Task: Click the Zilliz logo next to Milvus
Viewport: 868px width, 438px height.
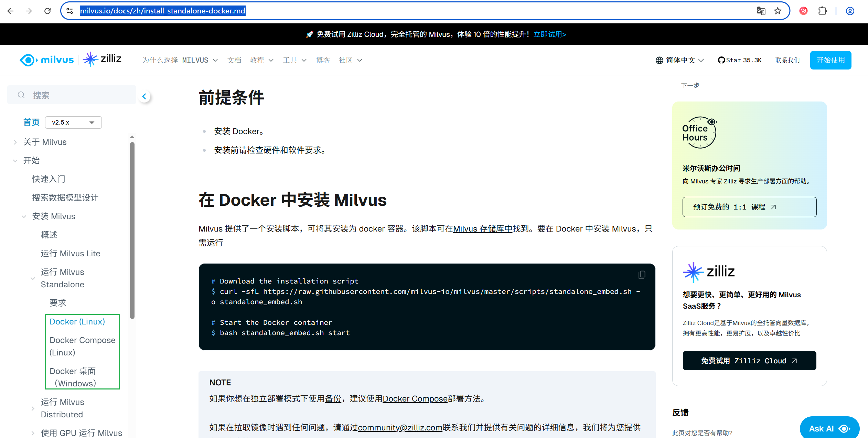Action: click(102, 59)
